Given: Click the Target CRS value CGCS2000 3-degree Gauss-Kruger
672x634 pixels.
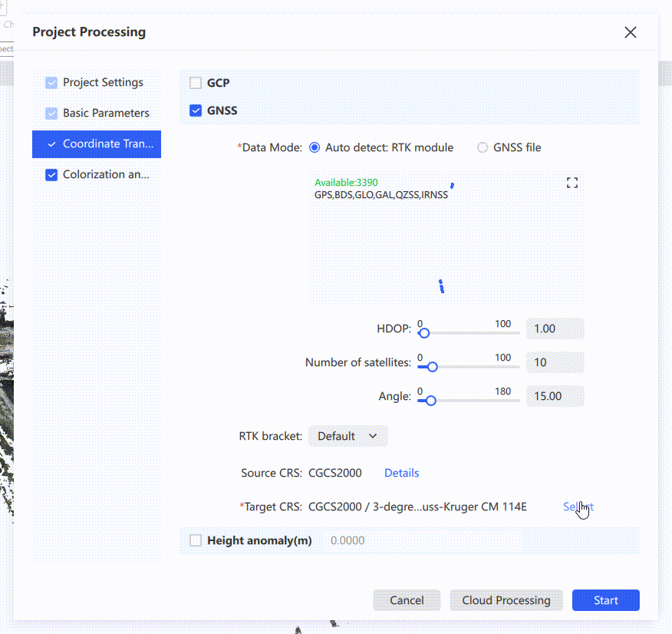Looking at the screenshot, I should point(417,507).
